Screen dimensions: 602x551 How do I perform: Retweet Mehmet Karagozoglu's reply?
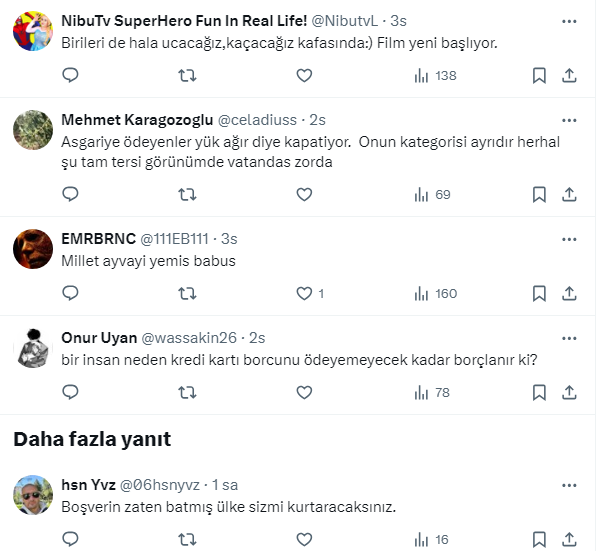pyautogui.click(x=187, y=194)
